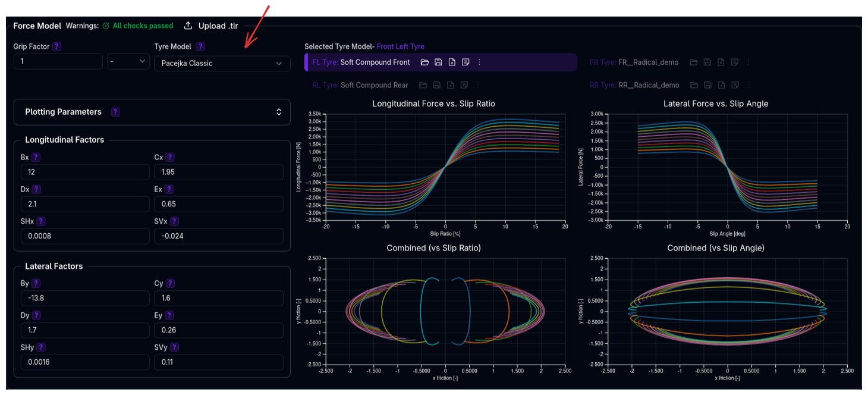Open the Grip Factor unit dropdown
Image resolution: width=868 pixels, height=395 pixels.
[128, 61]
